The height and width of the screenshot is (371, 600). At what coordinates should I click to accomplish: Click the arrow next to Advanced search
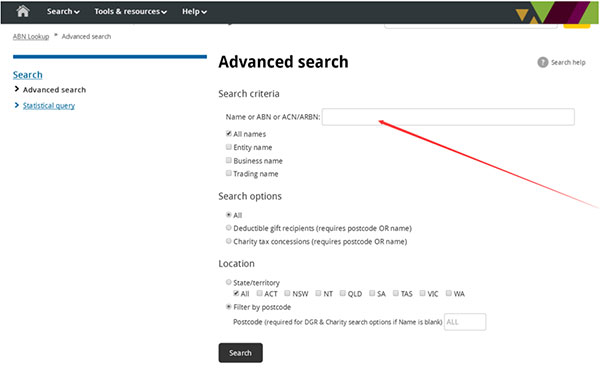(x=16, y=89)
